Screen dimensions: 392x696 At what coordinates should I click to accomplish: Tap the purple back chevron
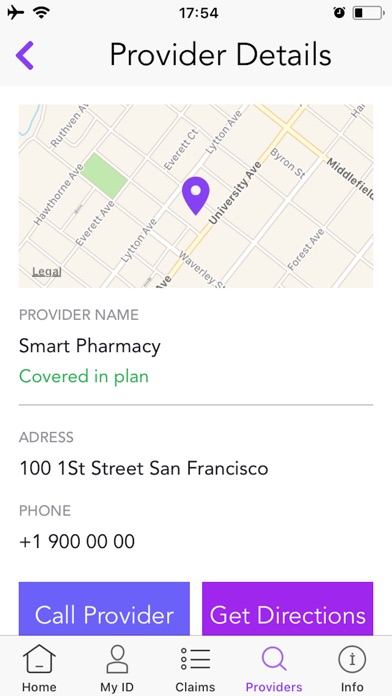(25, 55)
